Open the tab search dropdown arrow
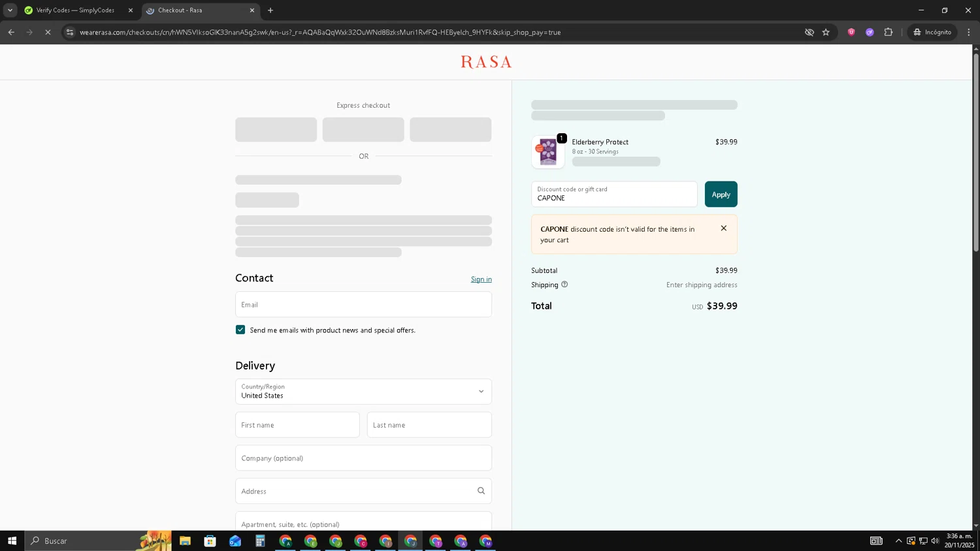 10,10
